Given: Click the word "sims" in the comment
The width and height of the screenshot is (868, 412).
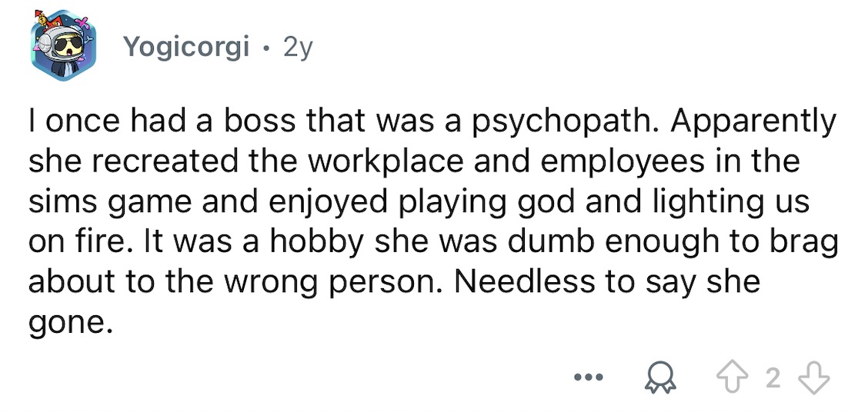Looking at the screenshot, I should point(60,204).
